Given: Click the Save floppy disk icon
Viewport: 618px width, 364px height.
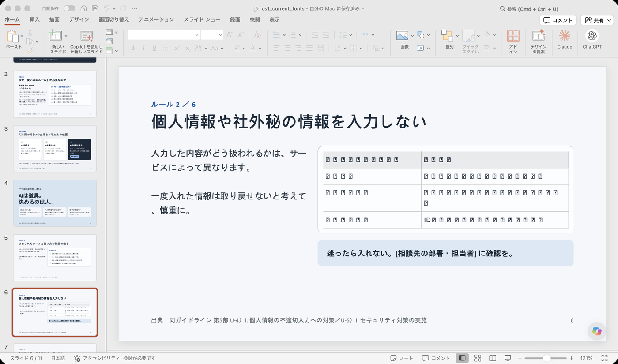Looking at the screenshot, I should [x=95, y=8].
